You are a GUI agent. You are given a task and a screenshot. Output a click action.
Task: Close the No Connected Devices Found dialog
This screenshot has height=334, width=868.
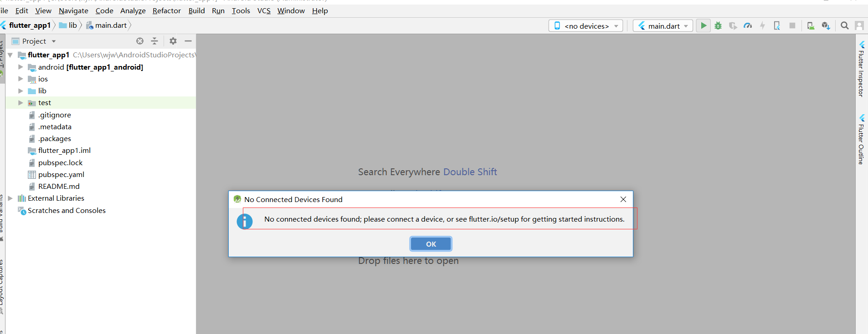(623, 199)
